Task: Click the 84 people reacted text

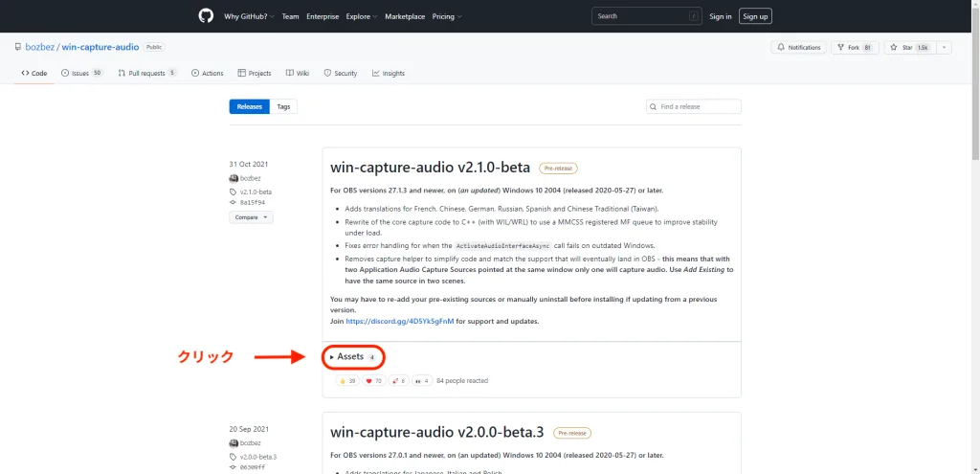Action: (462, 380)
